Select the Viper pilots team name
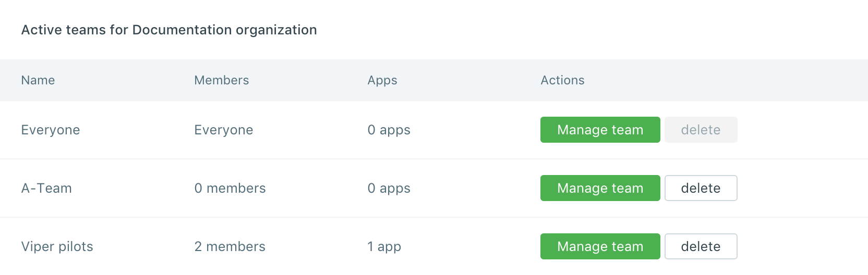This screenshot has height=275, width=868. pos(57,246)
